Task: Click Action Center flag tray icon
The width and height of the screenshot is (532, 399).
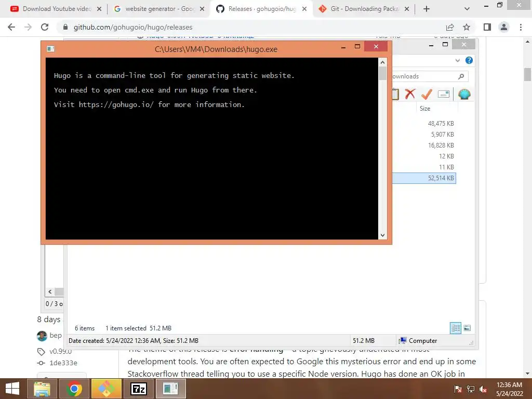Action: click(x=458, y=389)
